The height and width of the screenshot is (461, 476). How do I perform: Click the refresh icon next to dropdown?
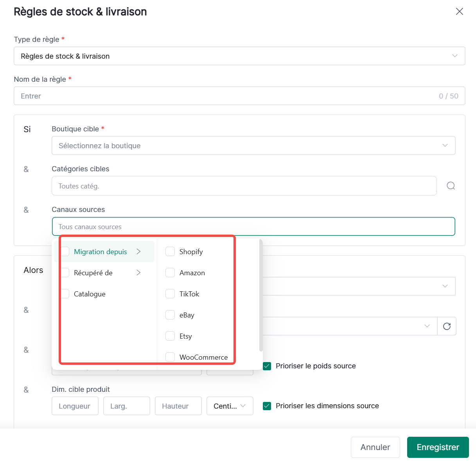point(447,326)
